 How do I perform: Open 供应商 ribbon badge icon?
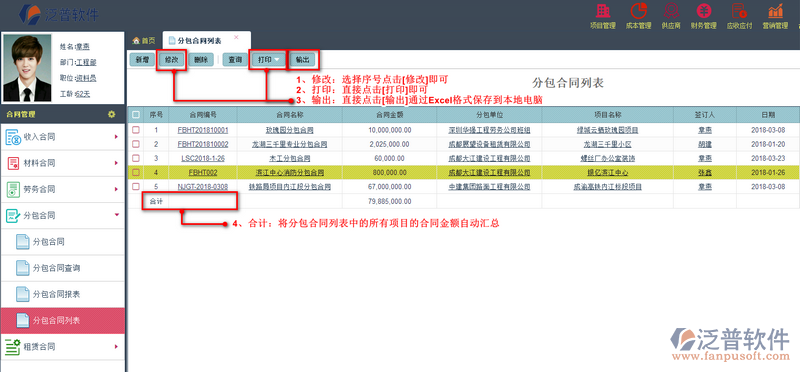pos(671,11)
